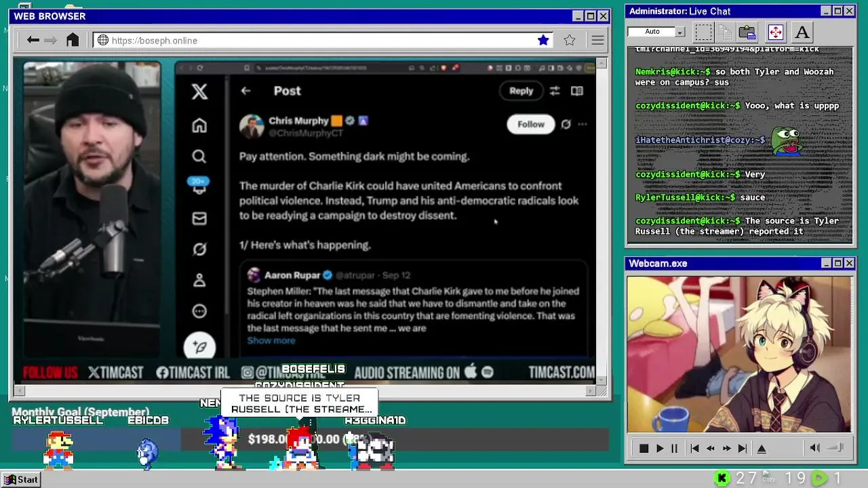Open the reader view book icon

coord(577,91)
